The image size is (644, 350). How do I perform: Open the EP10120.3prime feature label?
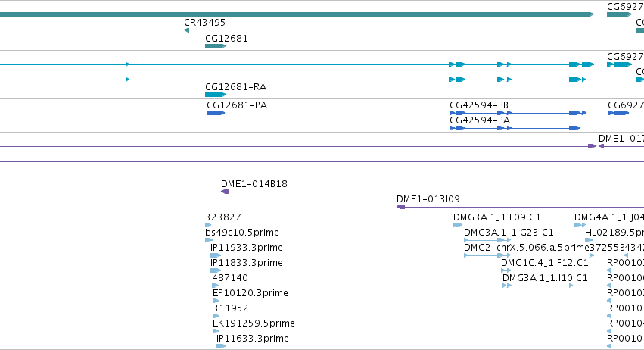(250, 293)
